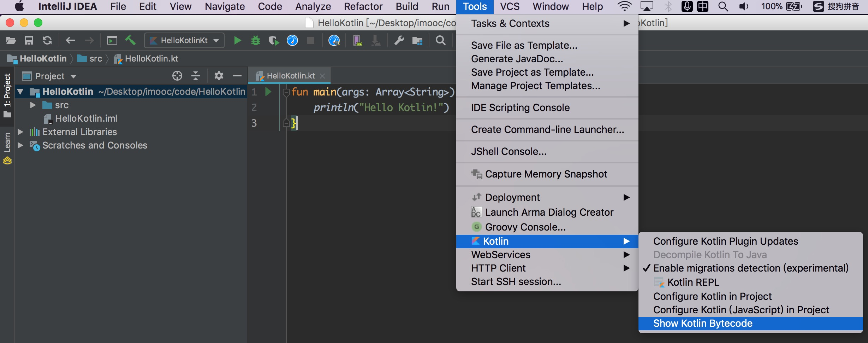Click the macOS Spotlight search icon
The height and width of the screenshot is (343, 868).
[x=723, y=7]
